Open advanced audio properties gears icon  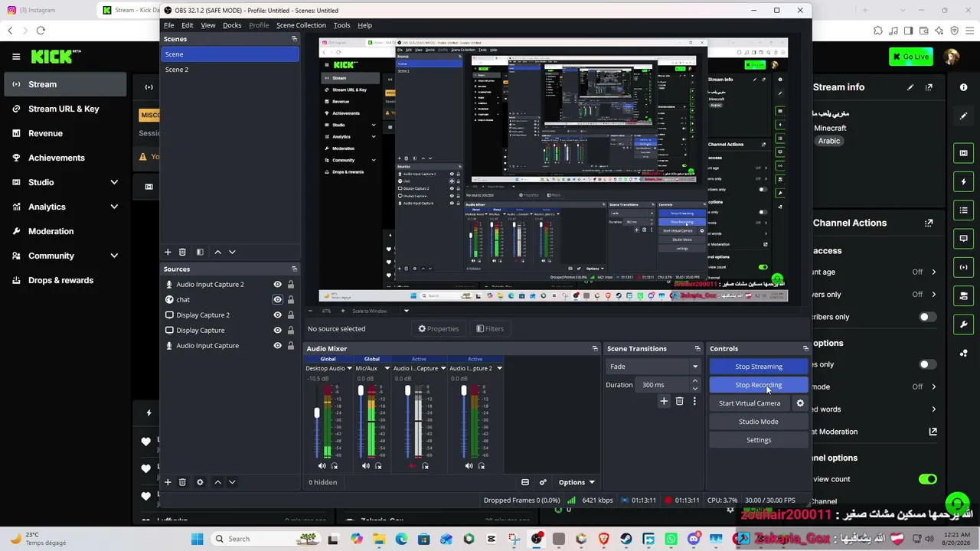(543, 482)
